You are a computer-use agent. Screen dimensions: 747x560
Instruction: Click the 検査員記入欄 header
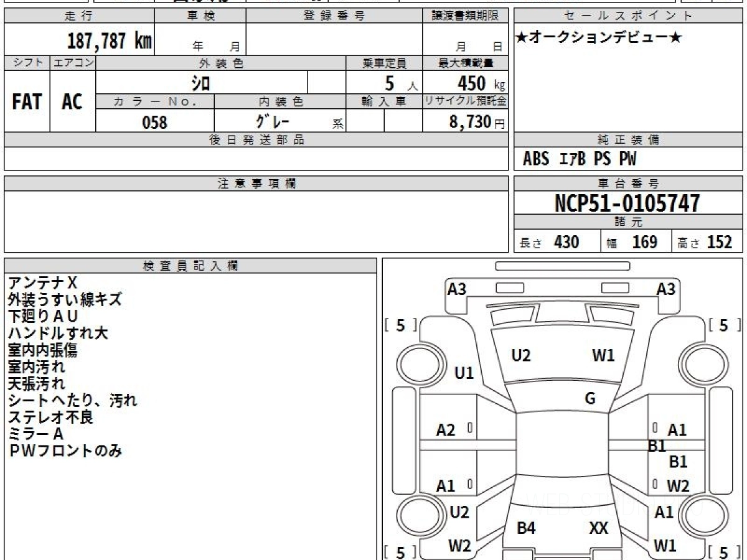(x=190, y=266)
